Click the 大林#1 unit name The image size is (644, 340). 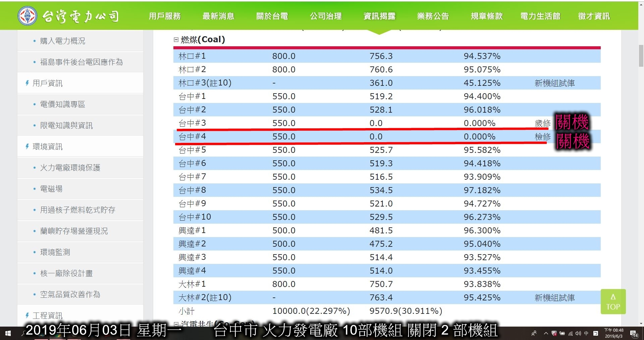[192, 284]
